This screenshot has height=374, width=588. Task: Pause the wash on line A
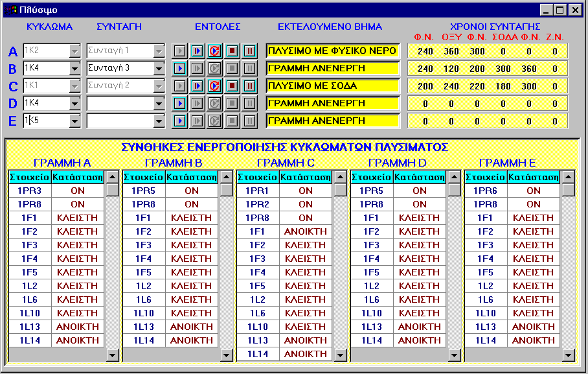(x=249, y=51)
